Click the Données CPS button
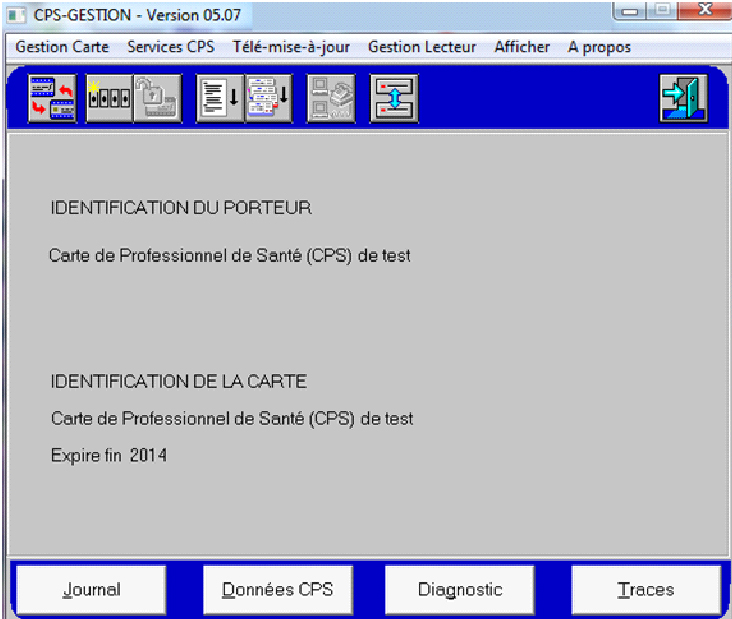 coord(278,590)
